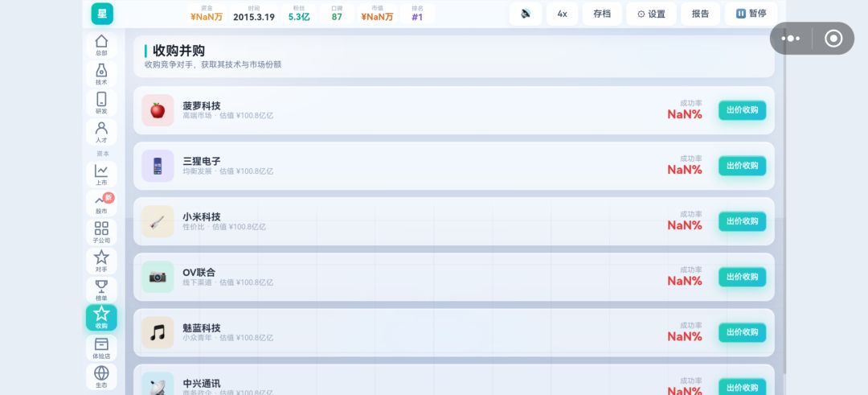Click 出价收购 for OV联合

743,277
